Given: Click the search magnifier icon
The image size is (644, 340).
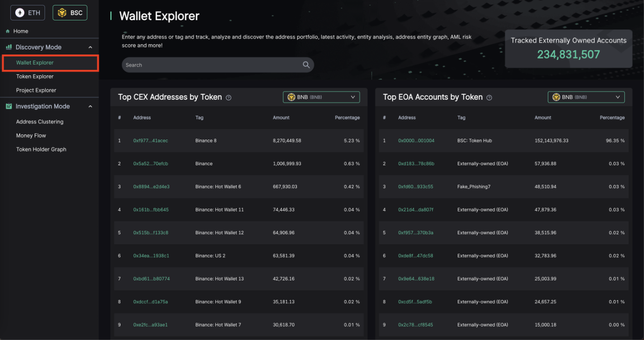Looking at the screenshot, I should coord(306,65).
